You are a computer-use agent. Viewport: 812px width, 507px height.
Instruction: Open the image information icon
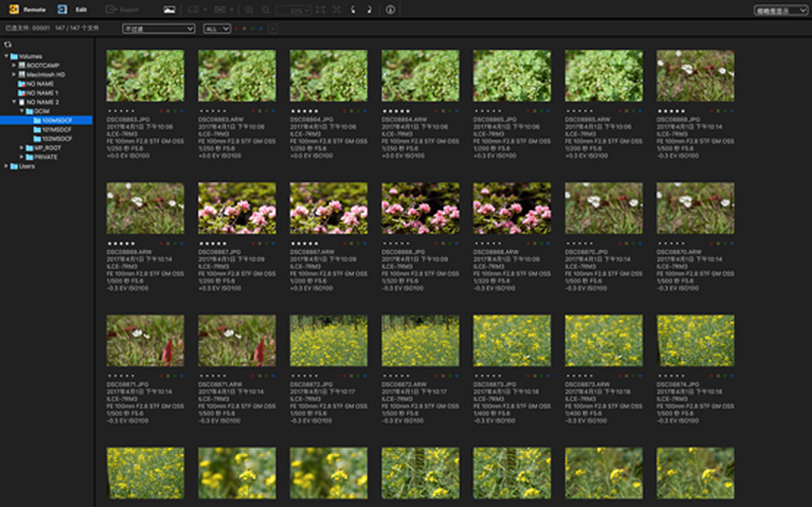(391, 10)
